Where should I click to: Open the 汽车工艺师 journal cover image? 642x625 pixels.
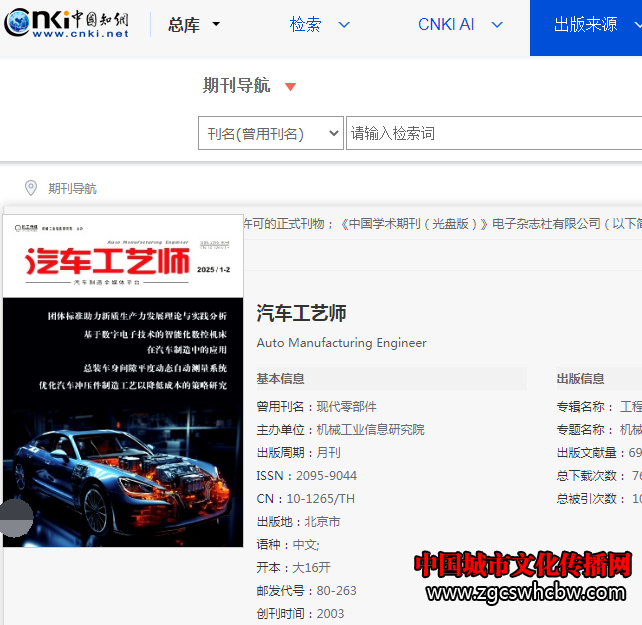point(123,380)
